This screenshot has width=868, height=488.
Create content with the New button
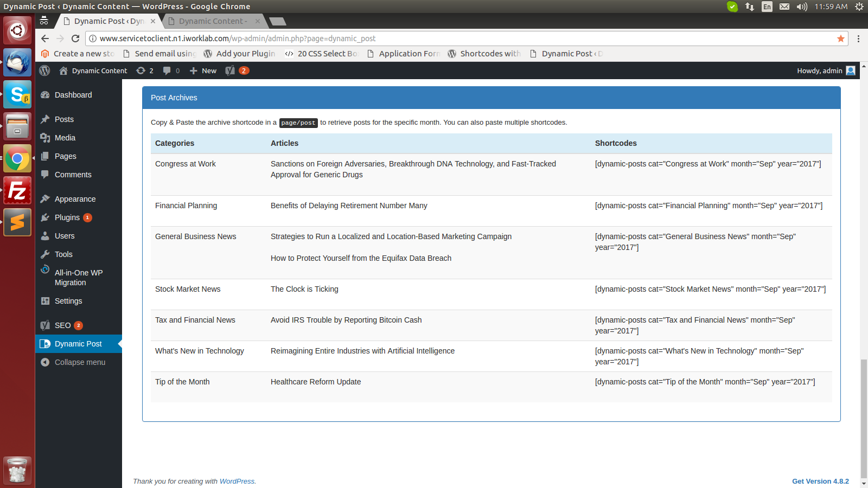202,70
